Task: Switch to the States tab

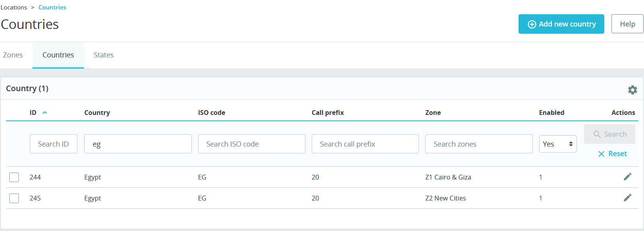Action: tap(104, 55)
